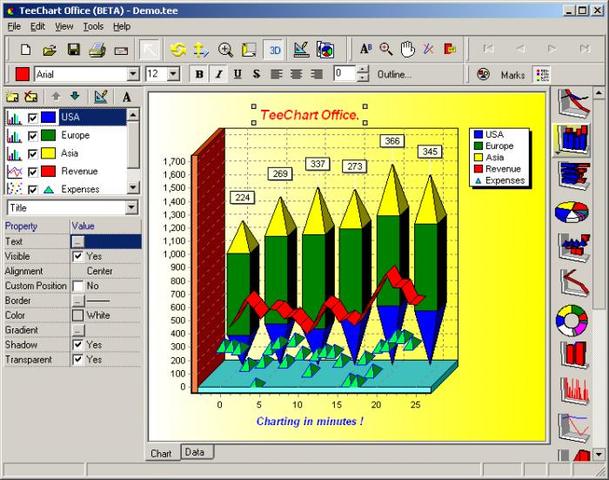Screen dimensions: 609x480
Task: Click the Marks button
Action: click(x=512, y=75)
